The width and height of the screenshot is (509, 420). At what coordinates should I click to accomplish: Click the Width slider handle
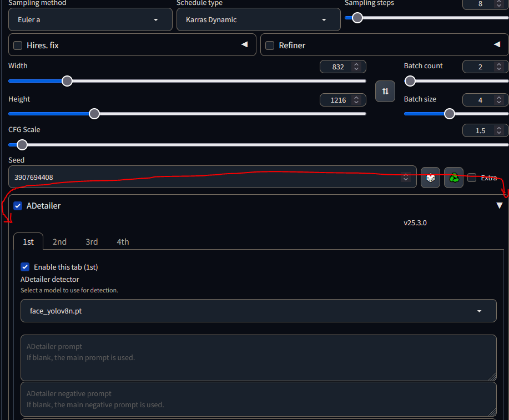click(67, 81)
